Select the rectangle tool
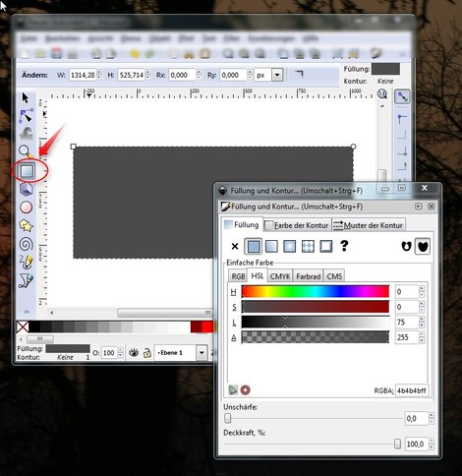 (27, 171)
